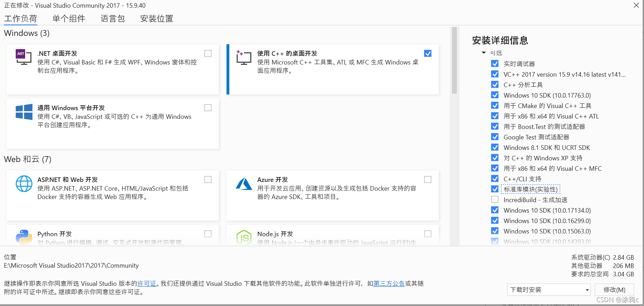Click the Universal Windows Platform logo icon

[x=24, y=112]
